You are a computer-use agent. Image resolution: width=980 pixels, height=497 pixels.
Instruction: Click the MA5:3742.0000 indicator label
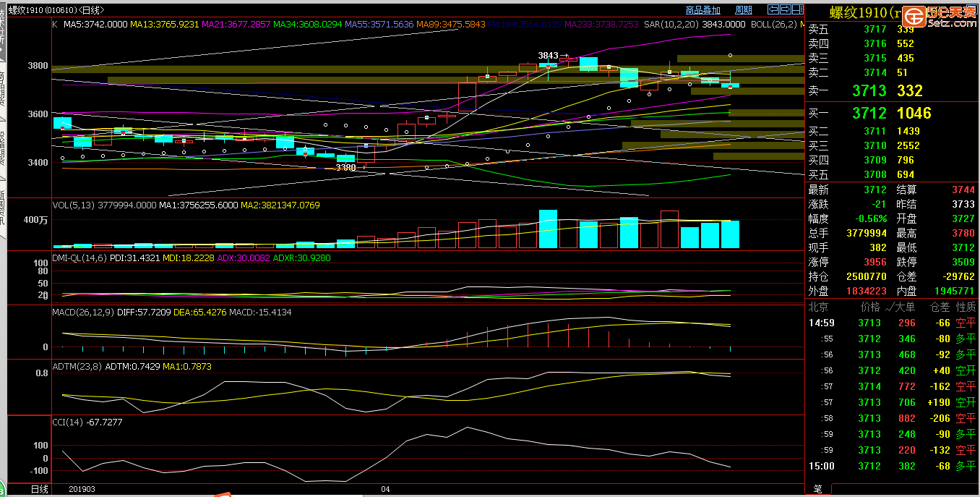(x=95, y=24)
